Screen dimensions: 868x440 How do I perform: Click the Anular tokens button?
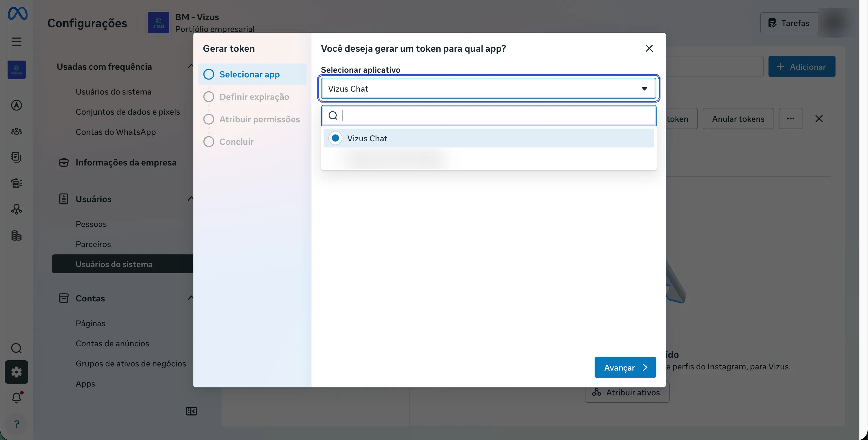tap(738, 118)
